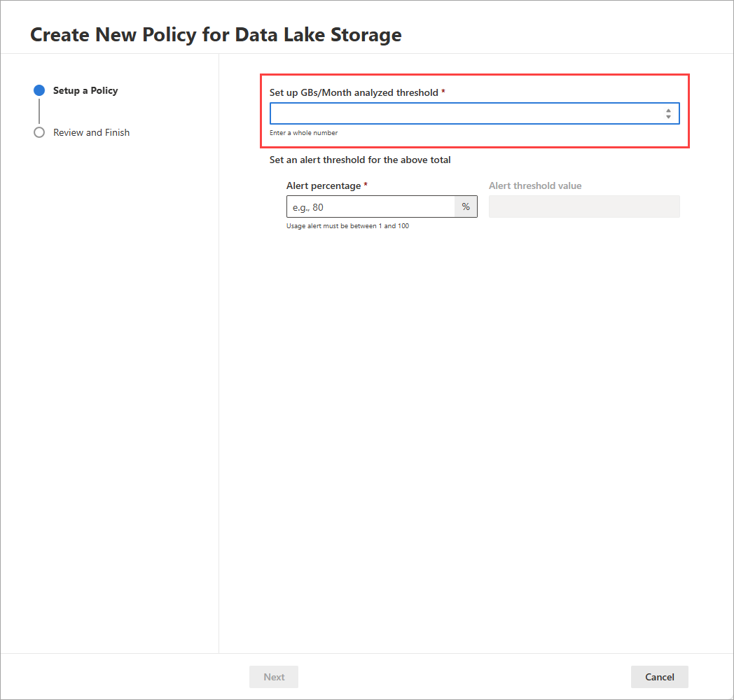
Task: Click the 'Set up GBs/Month analyzed threshold' label
Action: pyautogui.click(x=354, y=92)
